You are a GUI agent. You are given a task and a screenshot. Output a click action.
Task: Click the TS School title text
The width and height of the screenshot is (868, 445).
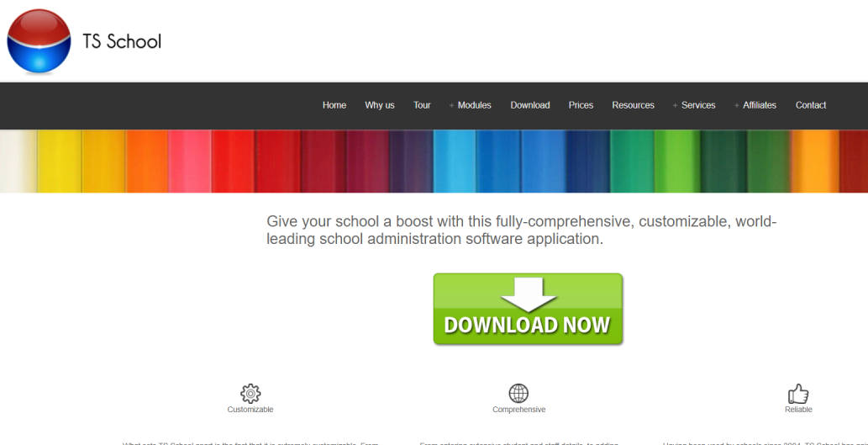point(122,41)
